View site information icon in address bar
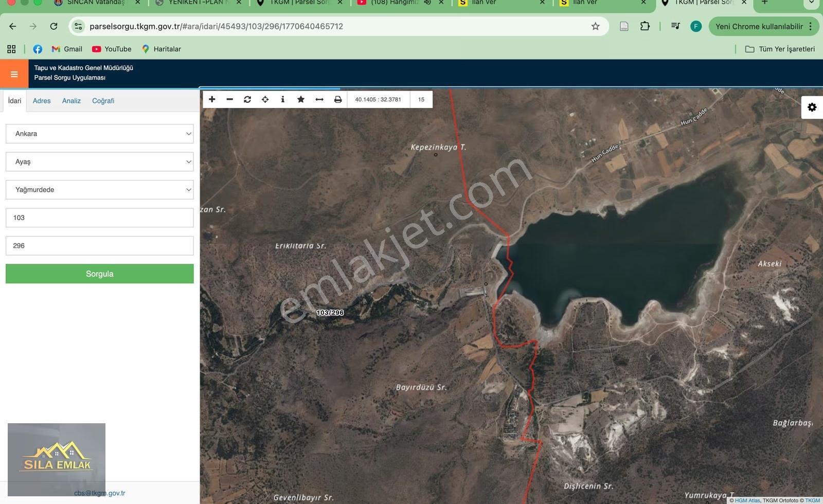This screenshot has height=504, width=823. [x=78, y=26]
